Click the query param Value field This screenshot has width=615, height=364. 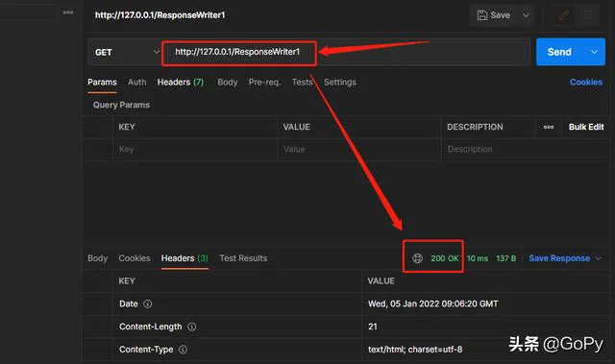click(358, 149)
